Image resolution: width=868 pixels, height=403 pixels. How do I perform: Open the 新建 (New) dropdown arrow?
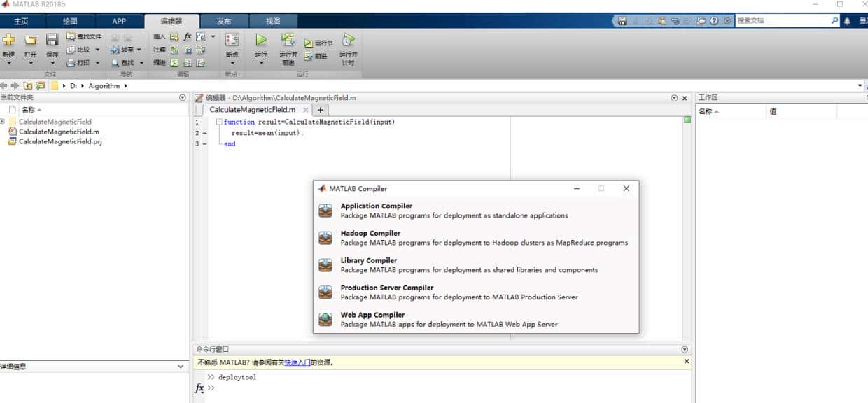[9, 62]
